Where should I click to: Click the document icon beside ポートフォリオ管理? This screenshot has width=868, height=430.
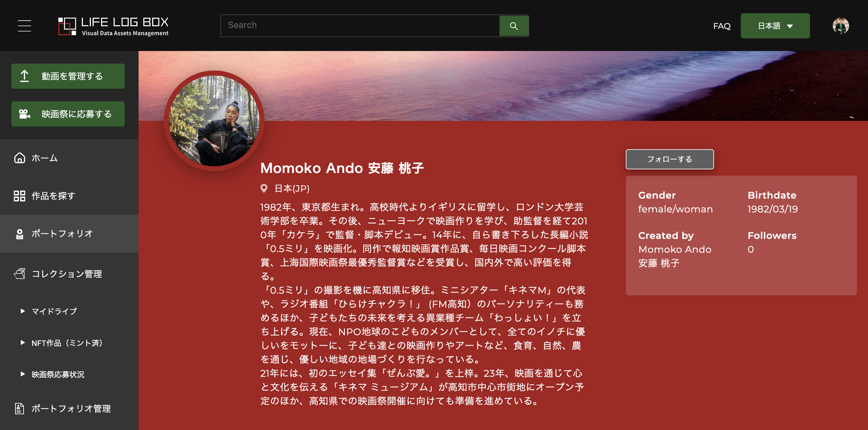click(20, 409)
